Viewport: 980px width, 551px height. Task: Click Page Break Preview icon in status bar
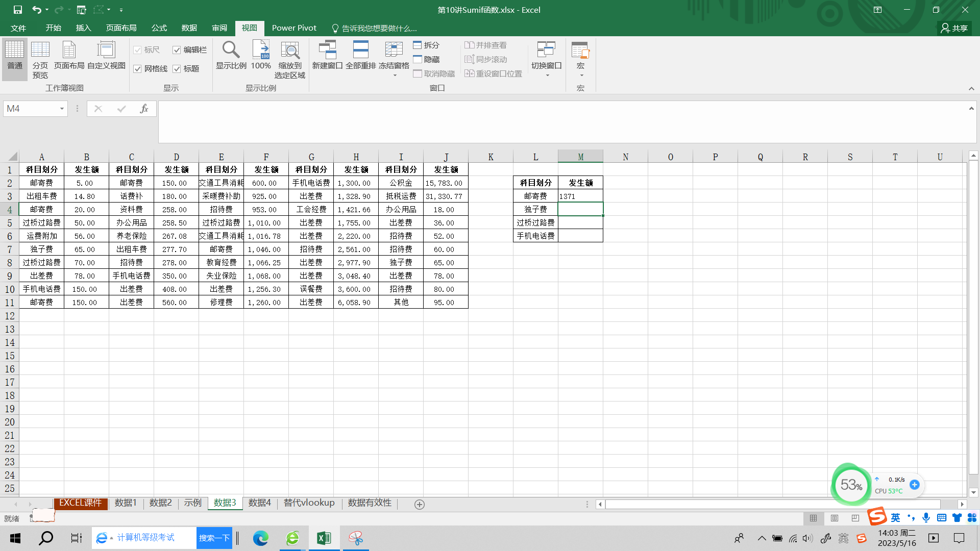(x=855, y=518)
